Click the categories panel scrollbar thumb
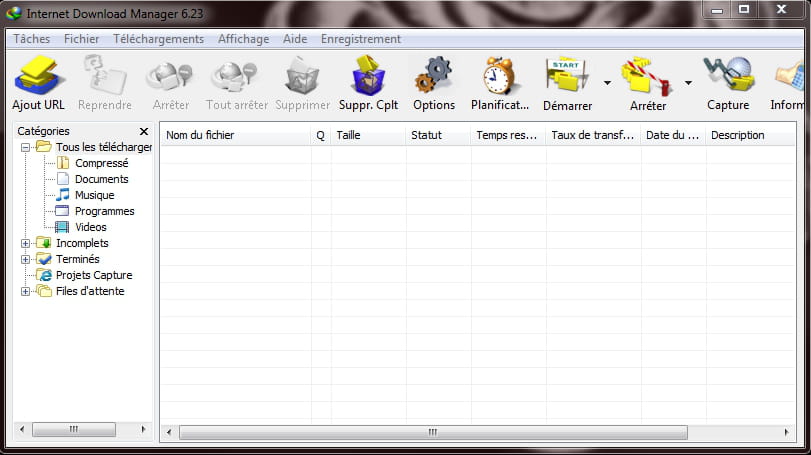 tap(74, 429)
